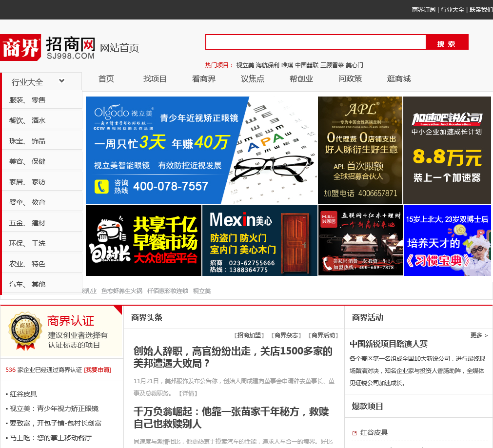Open 联系我们 in top bar
This screenshot has height=448, width=493.
coord(481,10)
